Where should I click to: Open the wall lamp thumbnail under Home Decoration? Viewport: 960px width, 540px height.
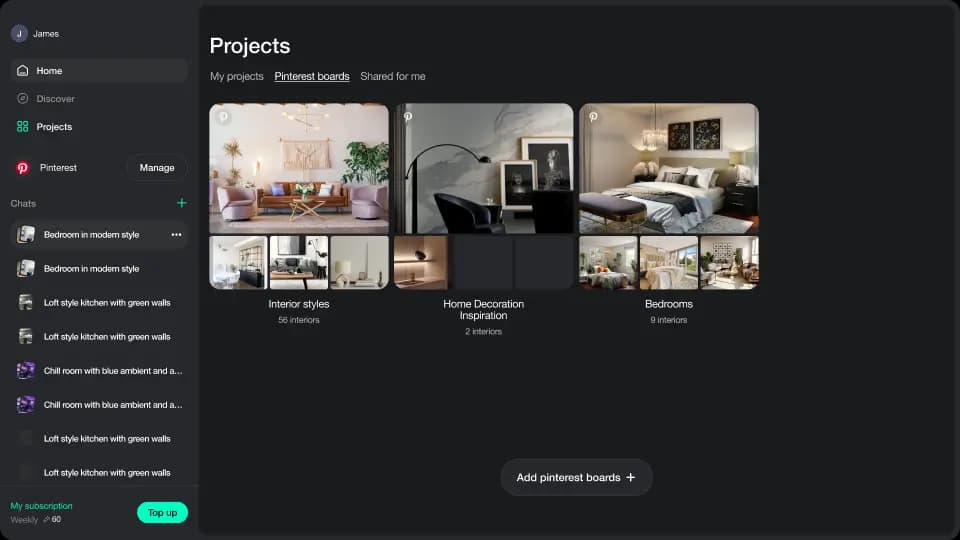[421, 263]
